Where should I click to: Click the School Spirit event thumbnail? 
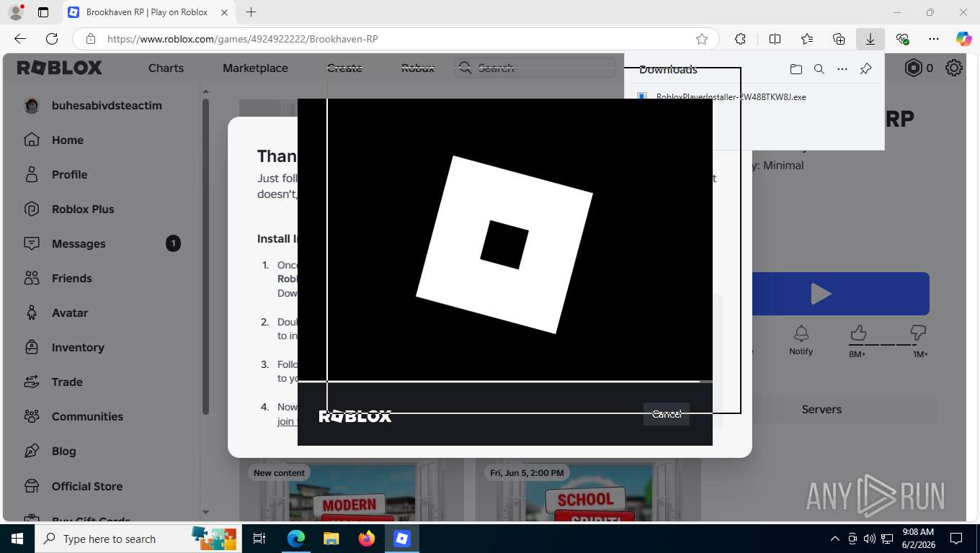click(x=588, y=490)
